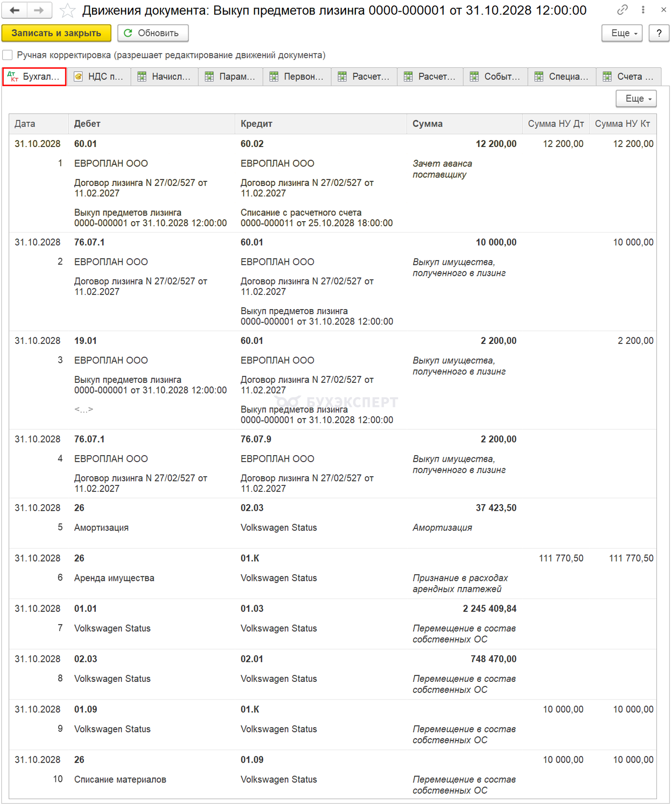The height and width of the screenshot is (805, 672).
Task: Expand the table's Еще dropdown menu
Action: pyautogui.click(x=636, y=98)
